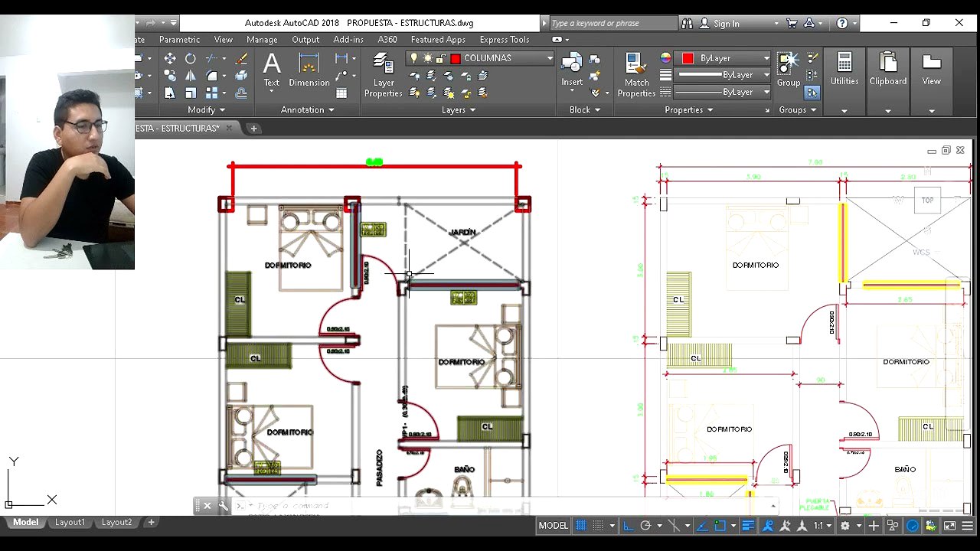The width and height of the screenshot is (980, 551).
Task: Click the Dimension tool
Action: (x=309, y=70)
